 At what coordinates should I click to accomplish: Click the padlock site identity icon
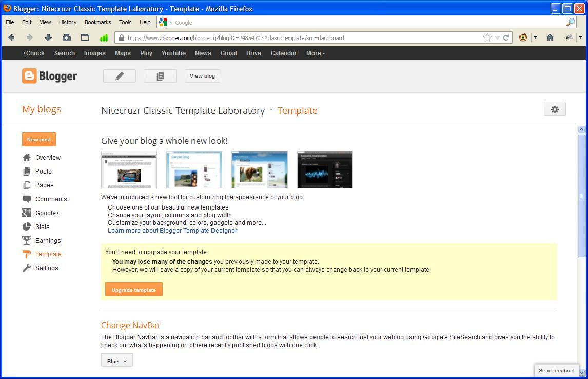pos(121,37)
